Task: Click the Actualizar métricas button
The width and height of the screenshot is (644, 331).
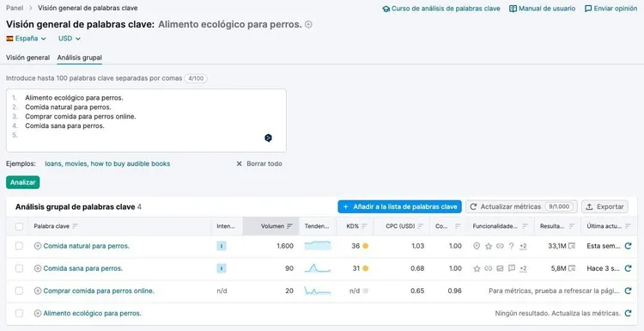Action: 521,207
